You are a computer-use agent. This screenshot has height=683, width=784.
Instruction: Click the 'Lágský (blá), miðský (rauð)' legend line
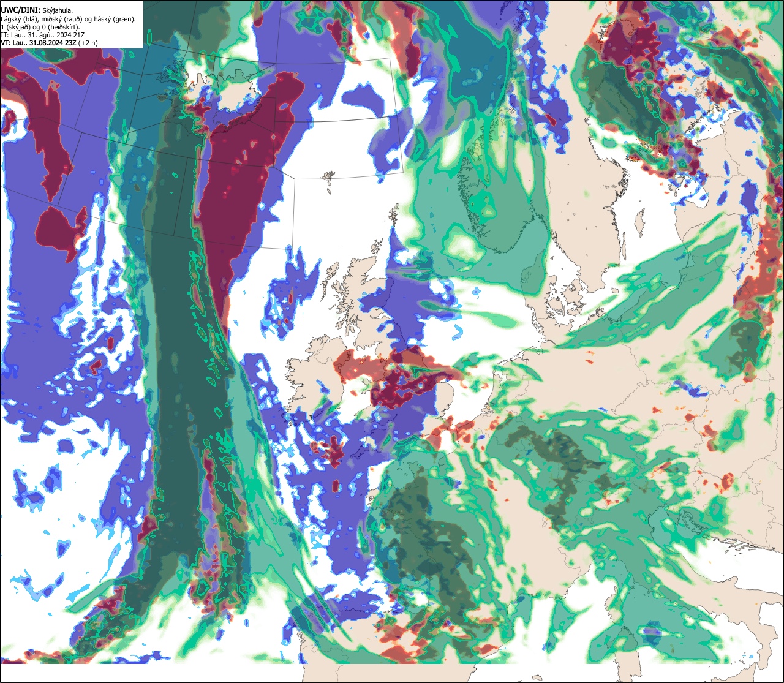(69, 19)
